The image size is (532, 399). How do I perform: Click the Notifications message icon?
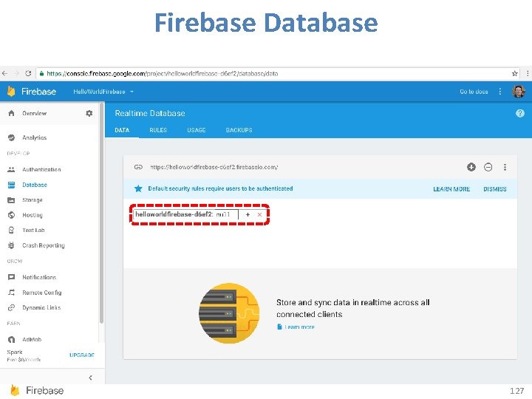click(11, 277)
